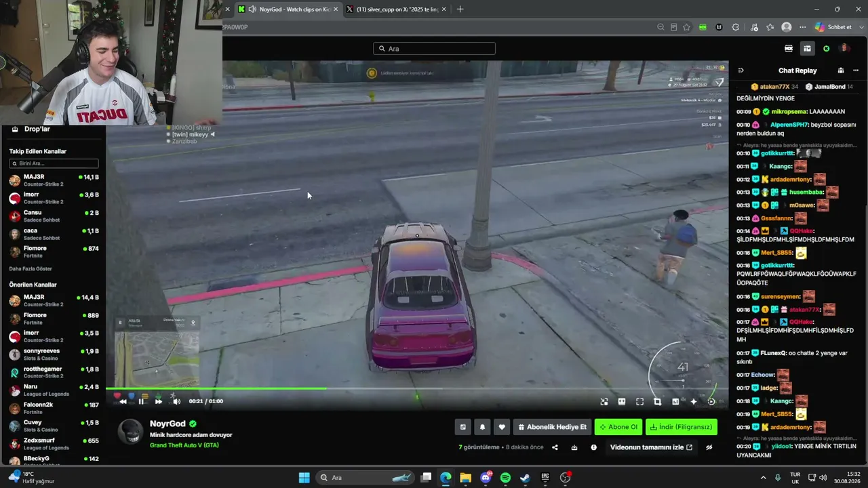868x488 pixels.
Task: Follow NoyrGod with heart button
Action: 502,427
